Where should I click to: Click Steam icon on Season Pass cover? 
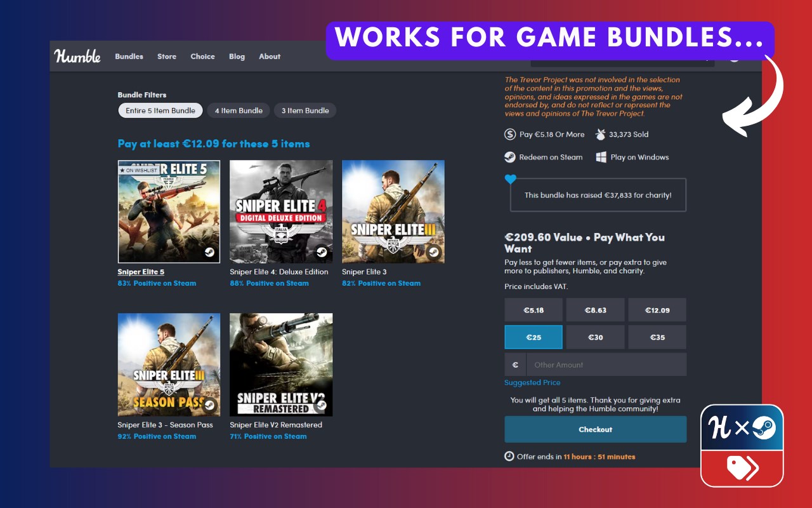[209, 405]
